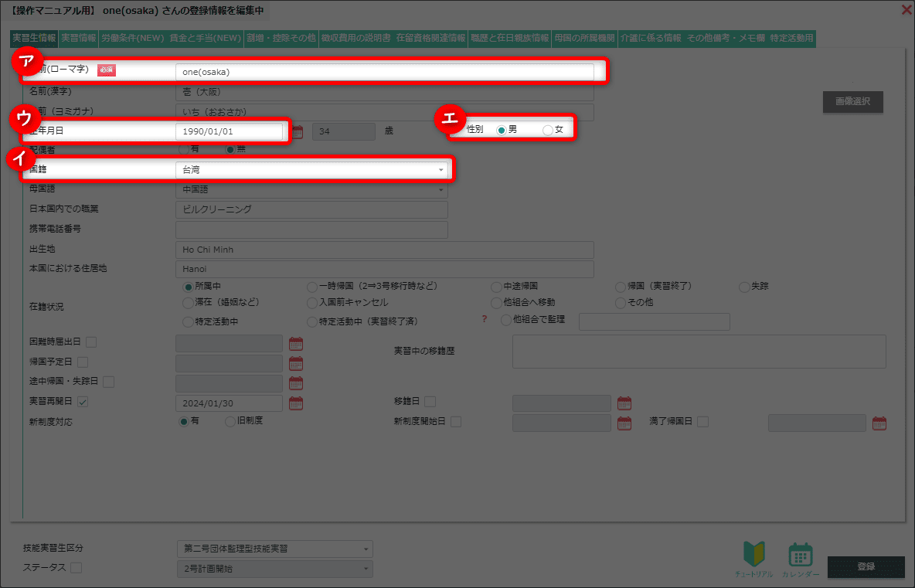
Task: Open the 母国の所属機関 tab
Action: pos(585,39)
